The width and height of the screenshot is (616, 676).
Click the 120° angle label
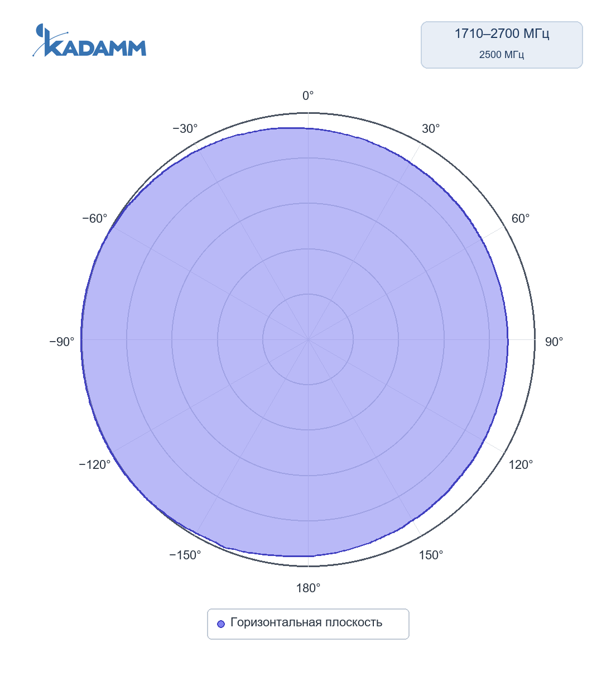coord(521,465)
